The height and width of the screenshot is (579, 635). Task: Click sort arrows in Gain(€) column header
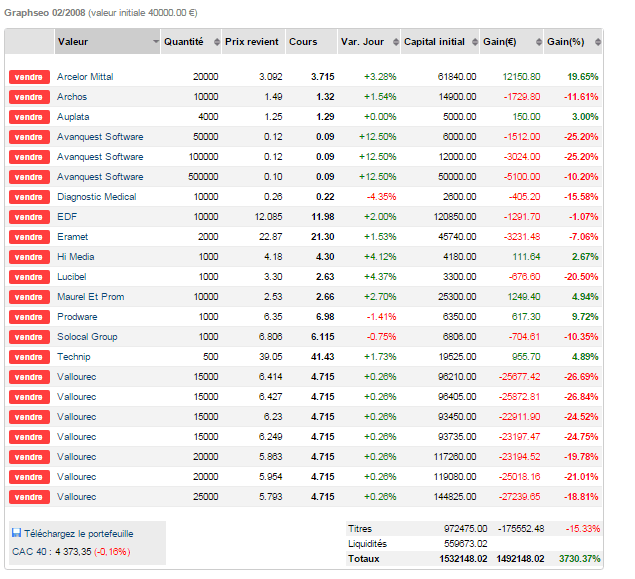(x=536, y=42)
